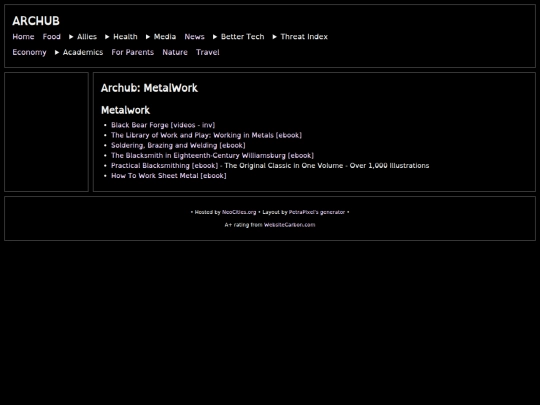Expand the Academics disclosure triangle
Viewport: 540px width, 405px height.
tap(57, 52)
